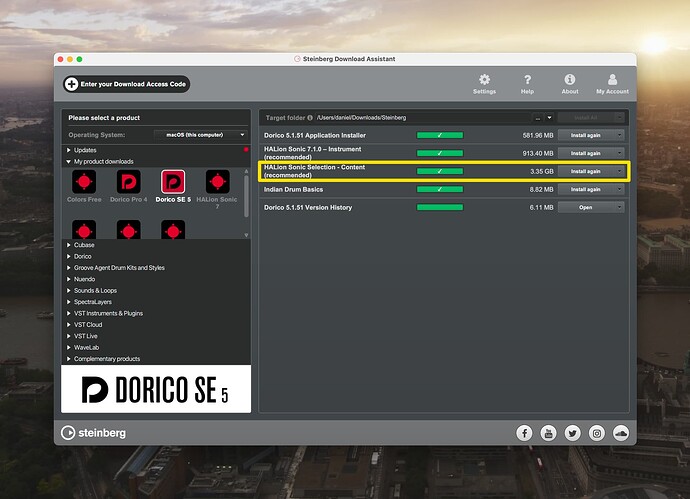Collapse My product downloads section
This screenshot has height=499, width=690.
pos(69,161)
